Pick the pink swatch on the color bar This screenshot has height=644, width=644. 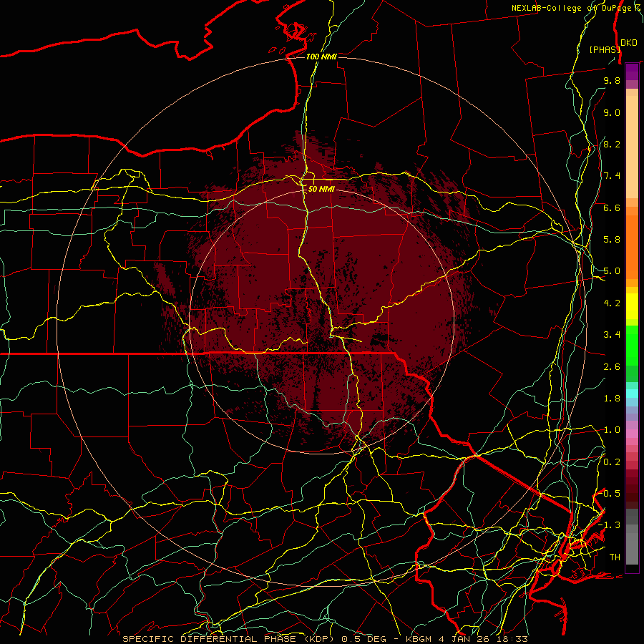coord(632,434)
